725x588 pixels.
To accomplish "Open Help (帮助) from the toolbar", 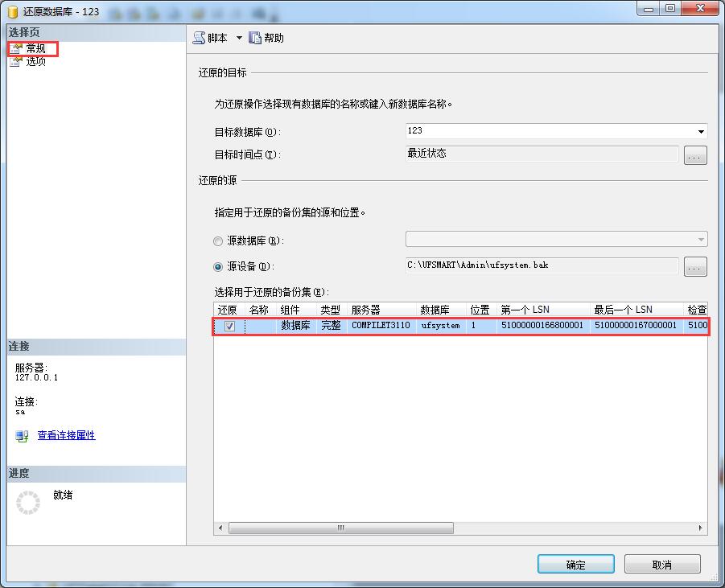I will point(266,38).
